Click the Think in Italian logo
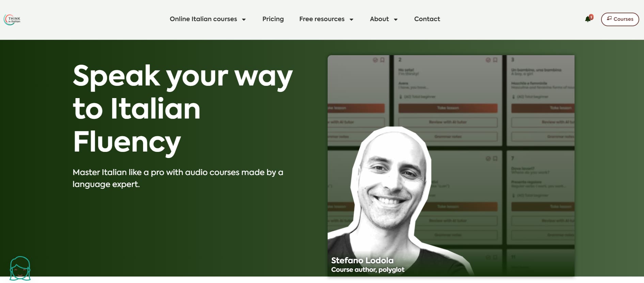This screenshot has height=283, width=644. [12, 19]
